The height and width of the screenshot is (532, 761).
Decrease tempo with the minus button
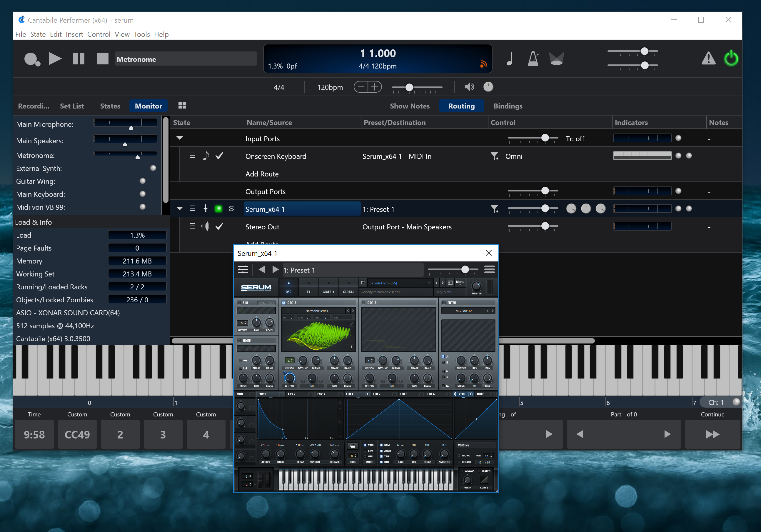click(x=361, y=87)
